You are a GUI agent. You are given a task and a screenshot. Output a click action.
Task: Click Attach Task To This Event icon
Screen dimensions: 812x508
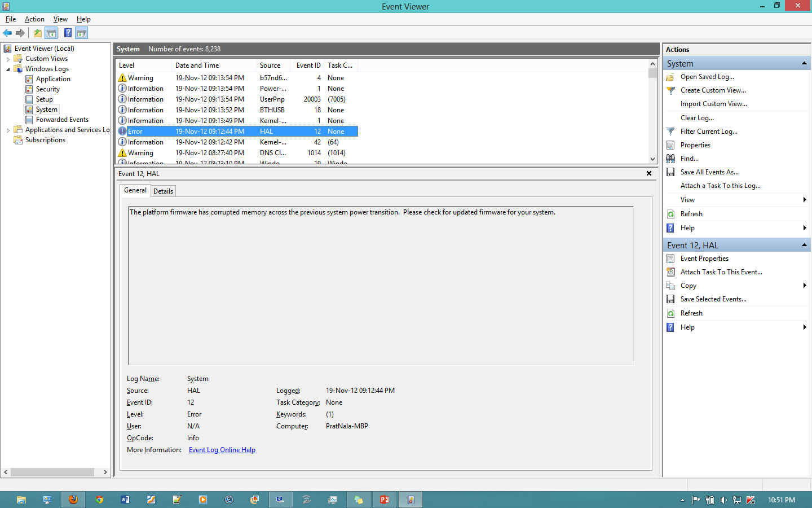(x=670, y=272)
